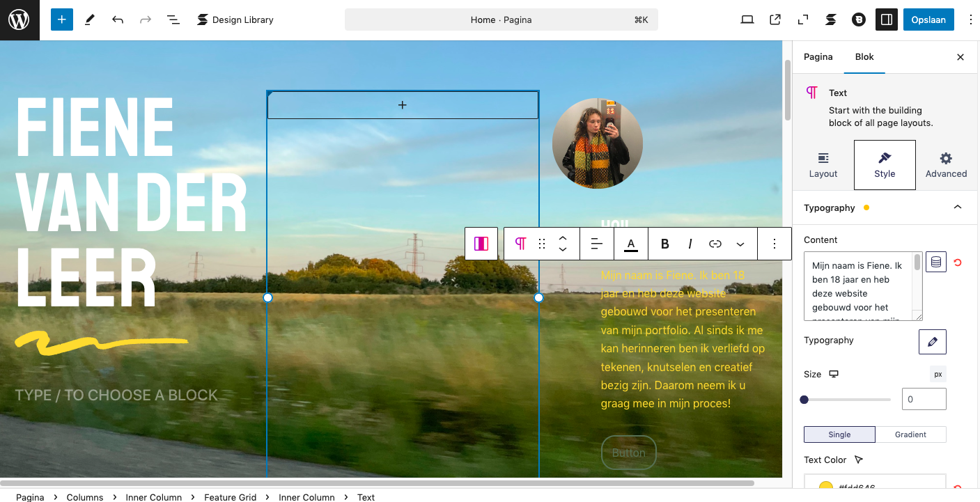Collapse the Typography section chevron
980x502 pixels.
pyautogui.click(x=958, y=207)
